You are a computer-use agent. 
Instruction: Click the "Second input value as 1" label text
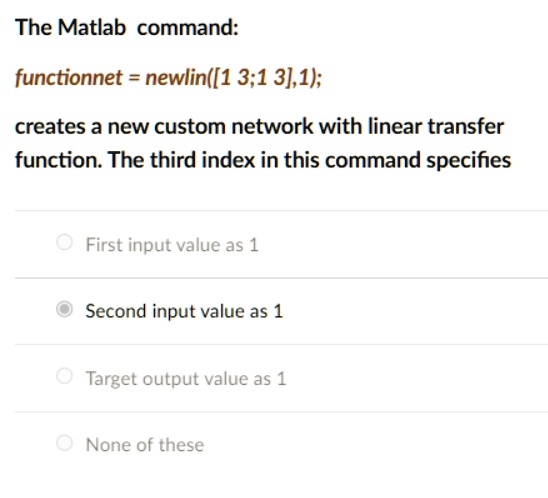coord(184,311)
